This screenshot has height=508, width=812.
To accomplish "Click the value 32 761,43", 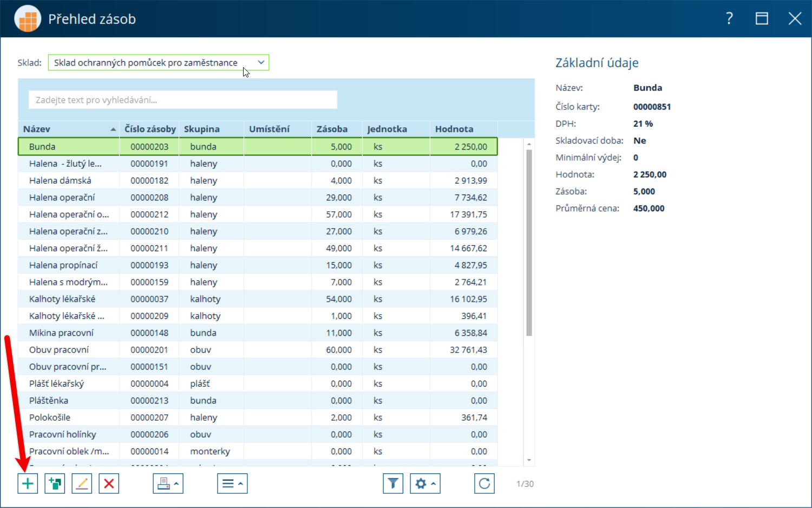I will click(468, 350).
